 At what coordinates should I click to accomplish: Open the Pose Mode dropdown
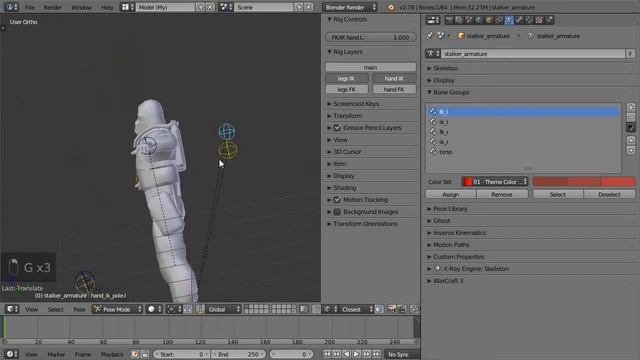pos(117,309)
